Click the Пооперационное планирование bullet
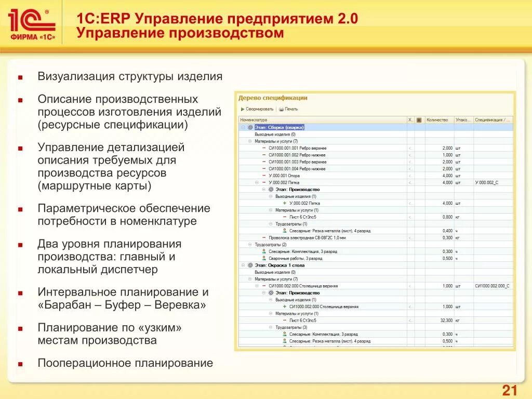 125,363
